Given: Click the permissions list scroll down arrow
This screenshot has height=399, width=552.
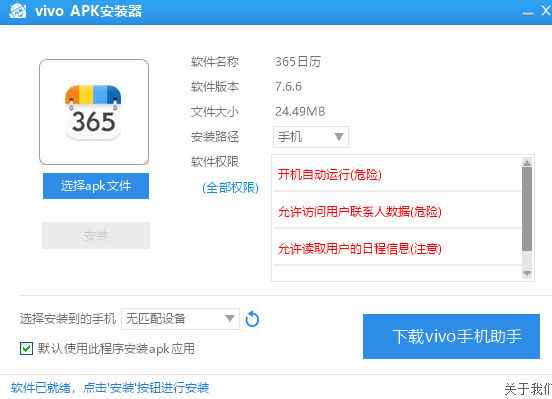Looking at the screenshot, I should click(x=527, y=274).
